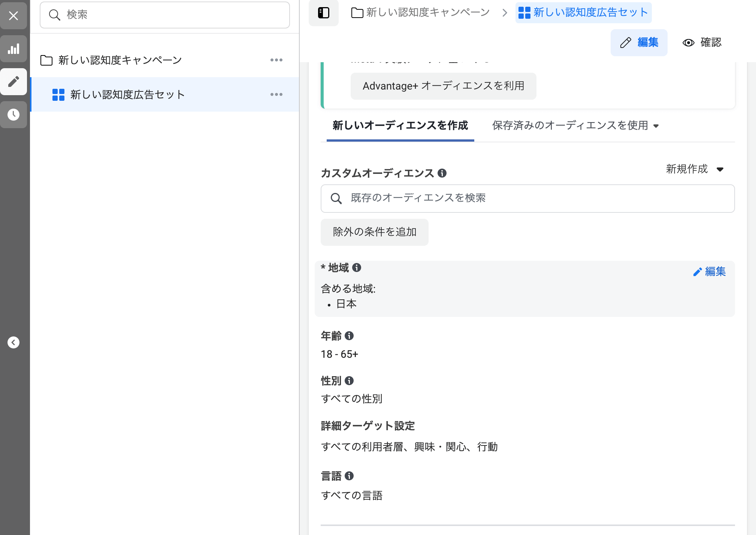Open more options for 新しい認知度キャンペーン
The width and height of the screenshot is (756, 535).
[276, 60]
